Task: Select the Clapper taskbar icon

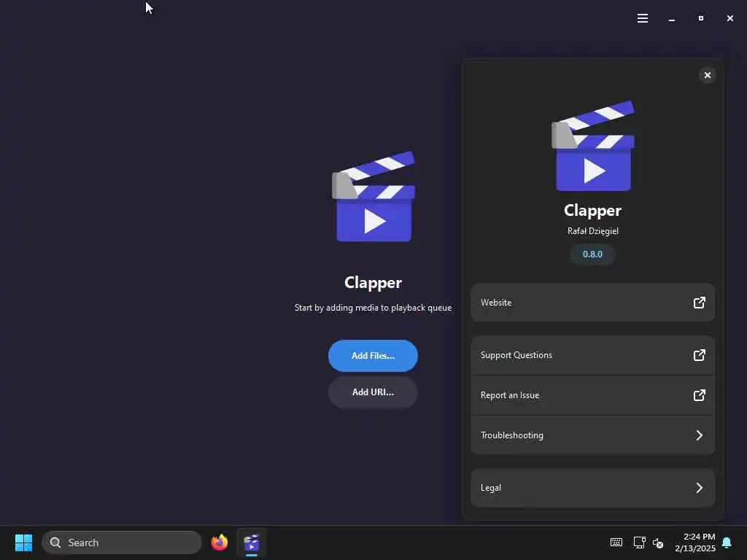Action: 251,542
